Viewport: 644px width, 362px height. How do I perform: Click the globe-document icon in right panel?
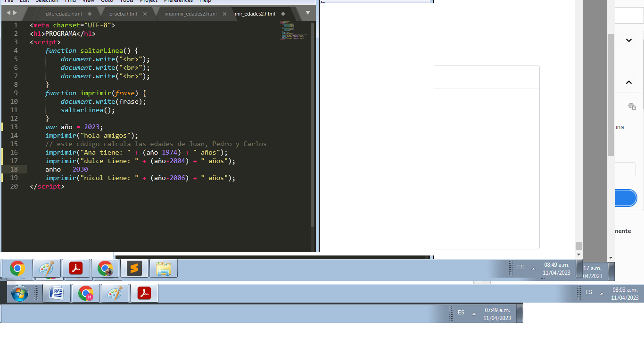[632, 107]
